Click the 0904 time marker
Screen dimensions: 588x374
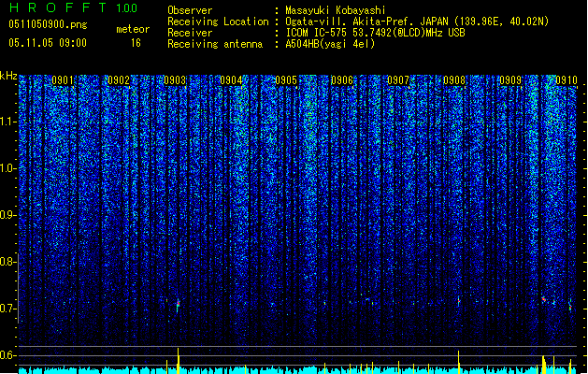pyautogui.click(x=231, y=80)
